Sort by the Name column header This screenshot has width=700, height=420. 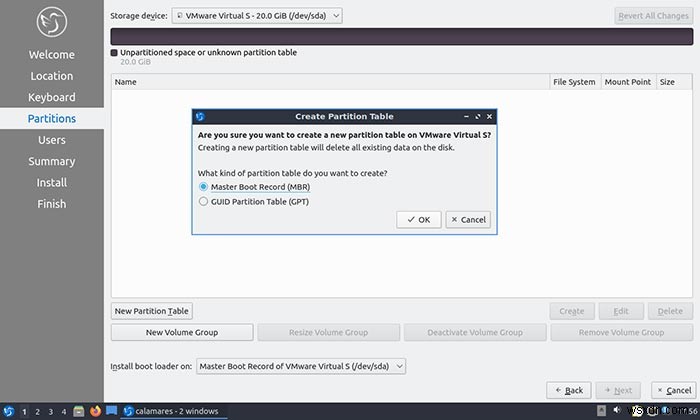pos(330,82)
